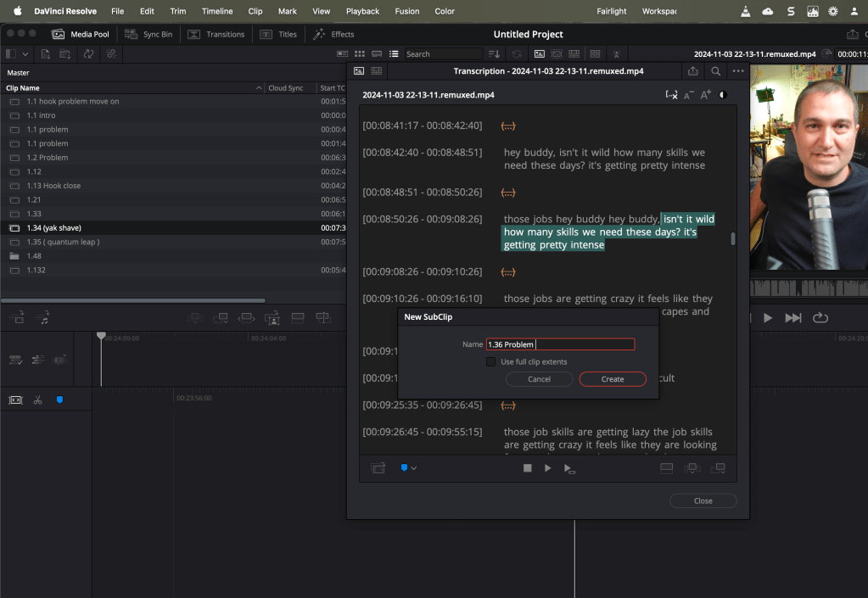This screenshot has width=868, height=598.
Task: Tick Use full clip extents checkbox
Action: (x=490, y=362)
